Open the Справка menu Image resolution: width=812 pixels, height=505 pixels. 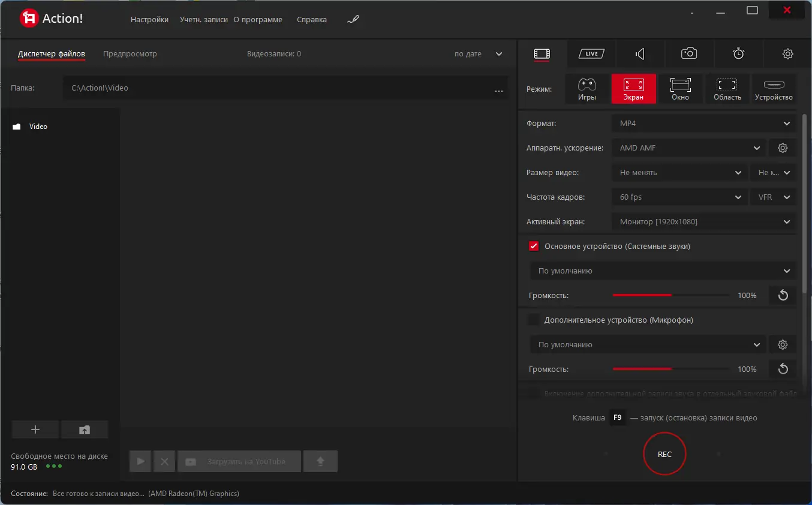312,20
